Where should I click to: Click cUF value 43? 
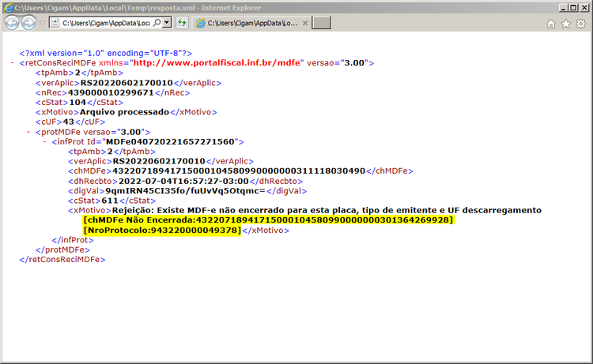tap(69, 122)
